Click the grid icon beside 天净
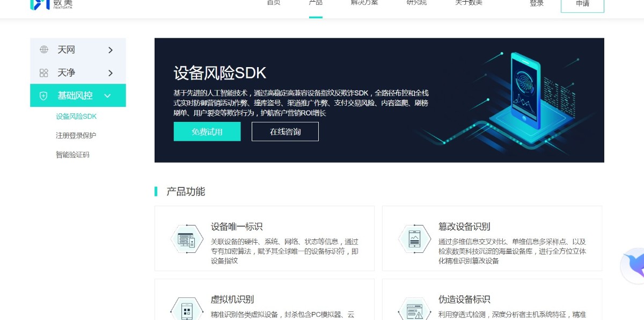Screen dimensions: 644x320 tap(44, 73)
